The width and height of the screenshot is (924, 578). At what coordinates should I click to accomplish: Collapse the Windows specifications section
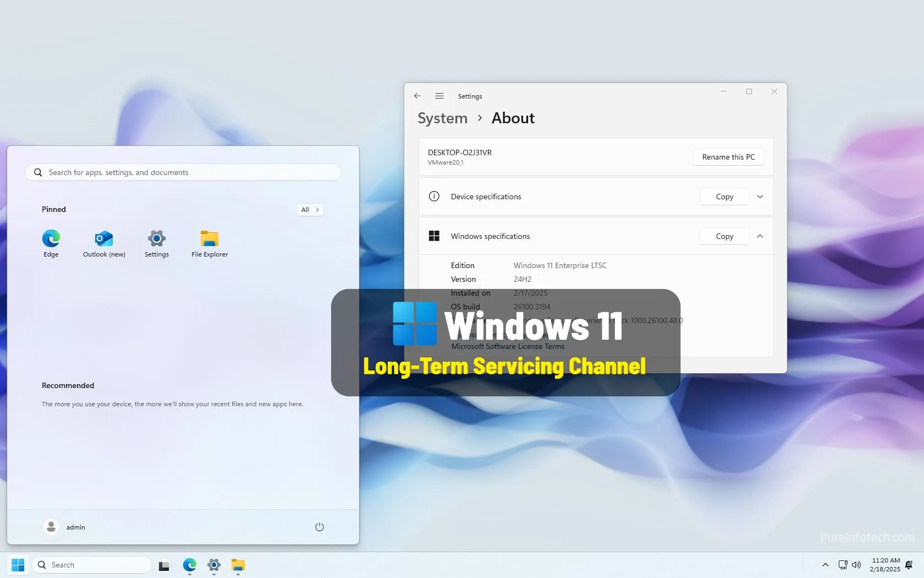[x=760, y=236]
